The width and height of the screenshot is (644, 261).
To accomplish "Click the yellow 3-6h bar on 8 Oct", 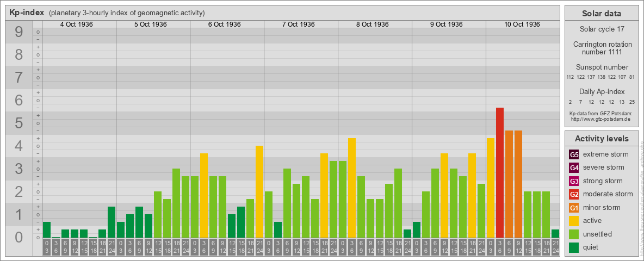I will coord(351,188).
